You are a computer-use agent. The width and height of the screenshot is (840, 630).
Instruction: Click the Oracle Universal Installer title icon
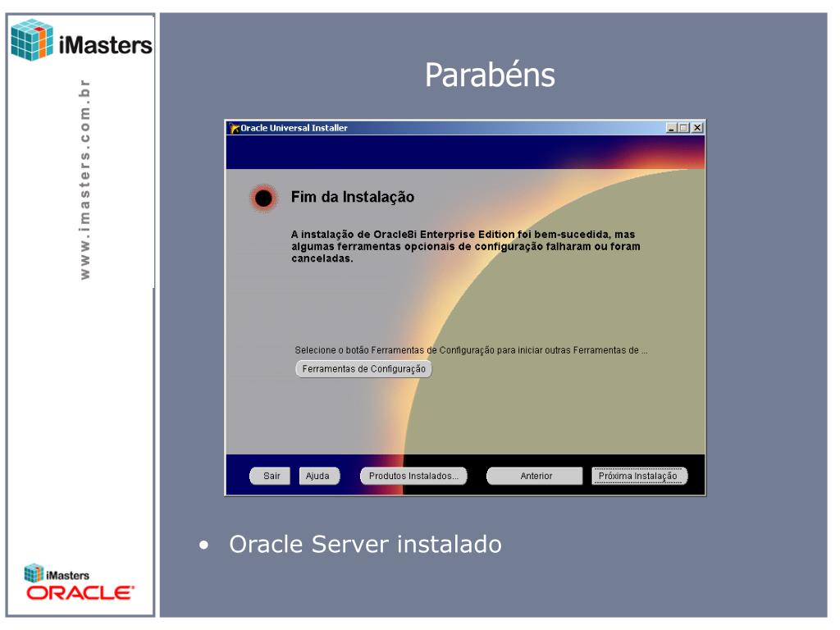point(234,128)
